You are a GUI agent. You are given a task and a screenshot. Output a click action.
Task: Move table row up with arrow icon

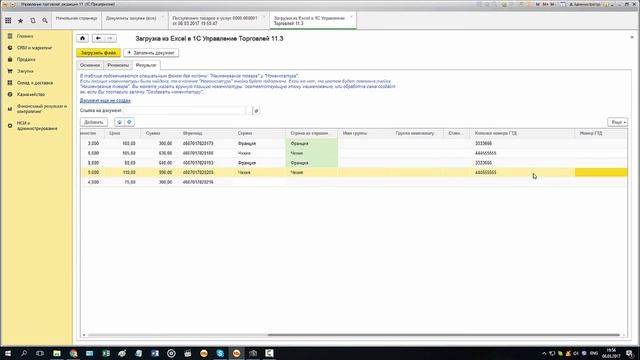coord(119,122)
